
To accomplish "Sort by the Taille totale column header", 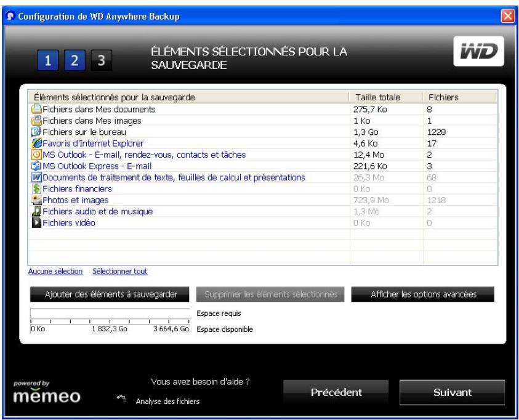I will tap(386, 97).
